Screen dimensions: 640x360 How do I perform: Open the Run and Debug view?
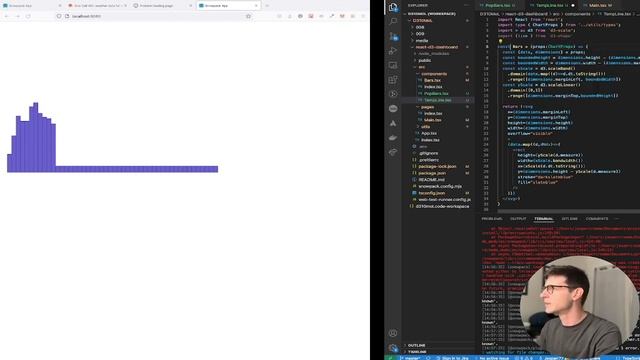[x=393, y=51]
